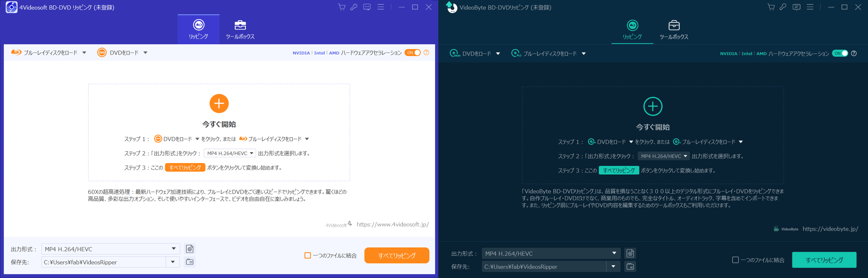Open output profile settings in 4Videosoft
This screenshot has height=278, width=868.
tap(190, 249)
